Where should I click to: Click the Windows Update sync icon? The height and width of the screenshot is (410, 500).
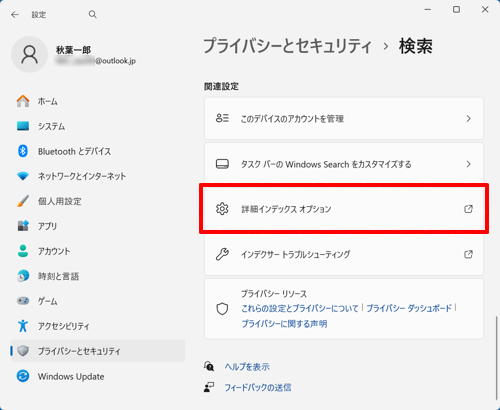[23, 376]
